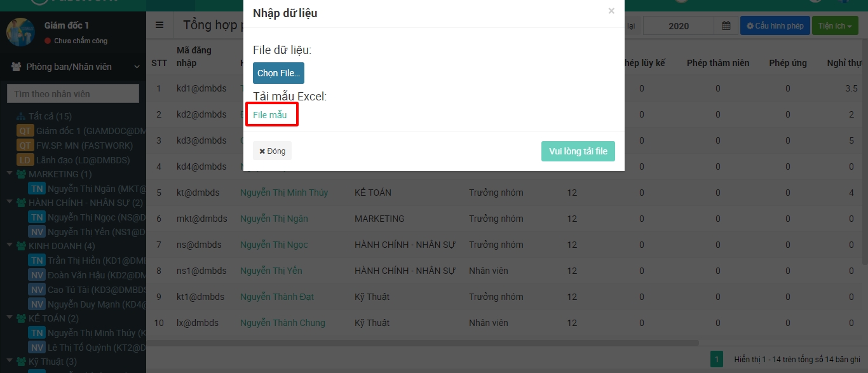
Task: Collapse the KẾ TOÁN department node
Action: [10, 318]
